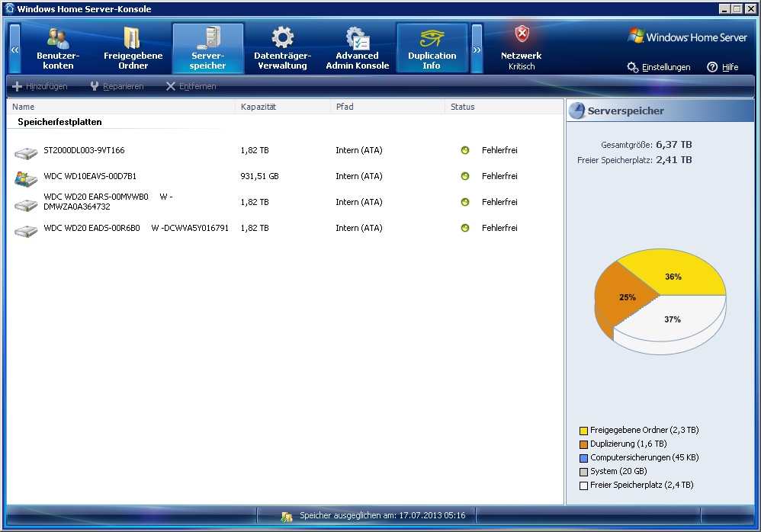The height and width of the screenshot is (532, 761).
Task: Click the orange Duplizierung legend swatch
Action: coord(583,444)
